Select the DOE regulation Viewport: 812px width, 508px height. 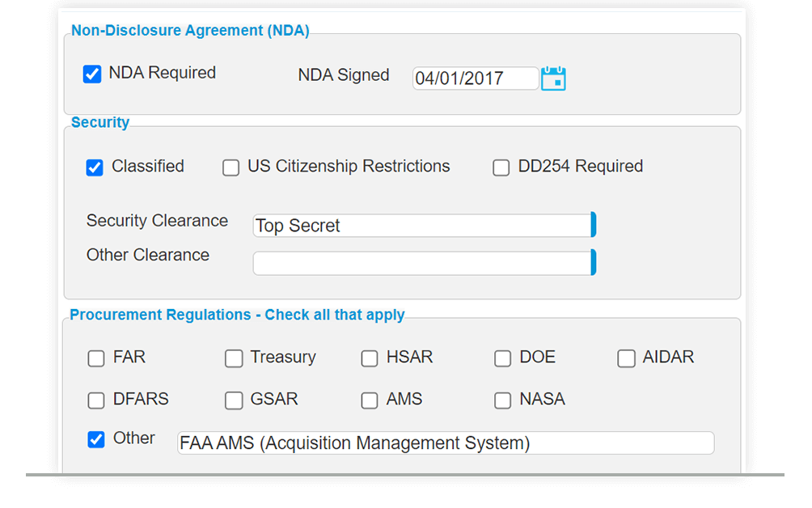tap(502, 358)
